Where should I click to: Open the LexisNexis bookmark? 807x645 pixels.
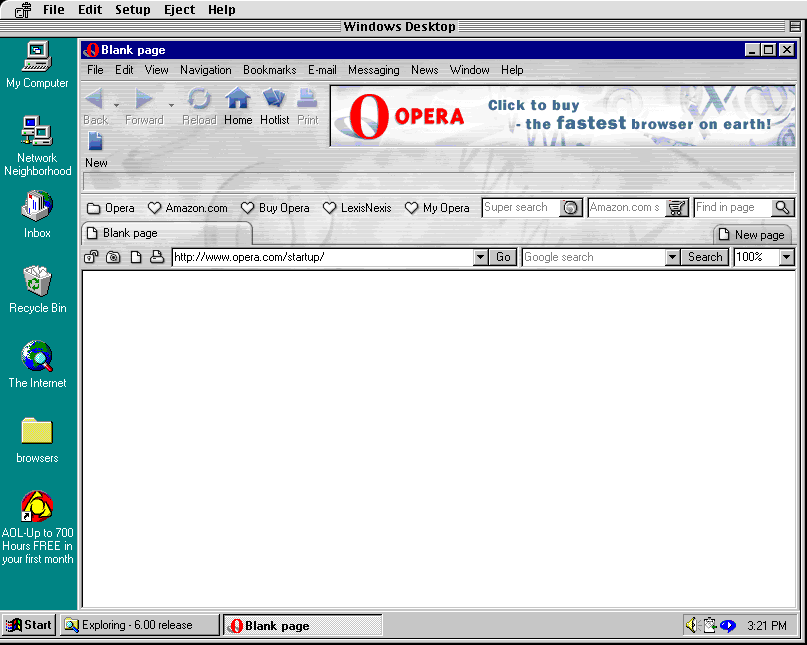pos(357,208)
